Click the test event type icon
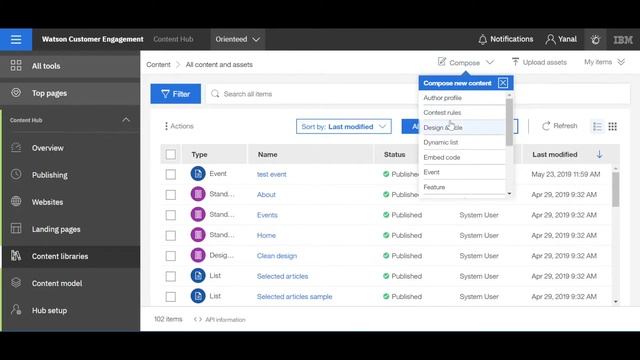The image size is (640, 360). [x=198, y=173]
